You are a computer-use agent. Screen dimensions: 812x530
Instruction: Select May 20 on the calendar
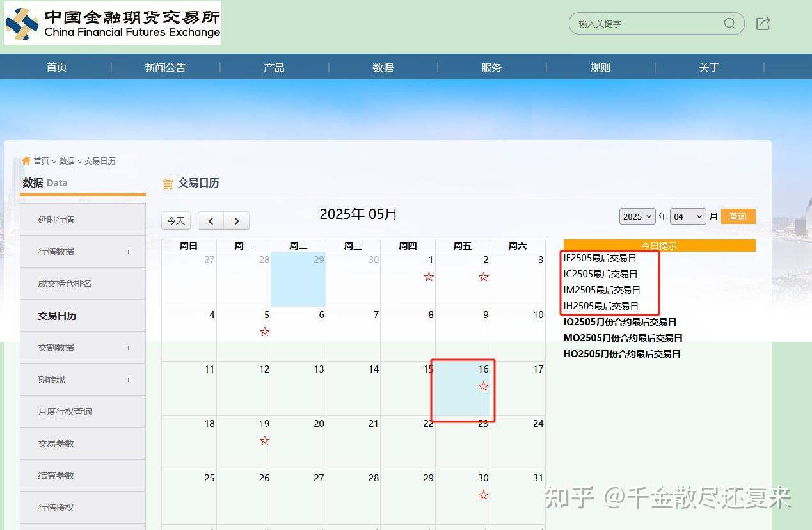[x=298, y=443]
